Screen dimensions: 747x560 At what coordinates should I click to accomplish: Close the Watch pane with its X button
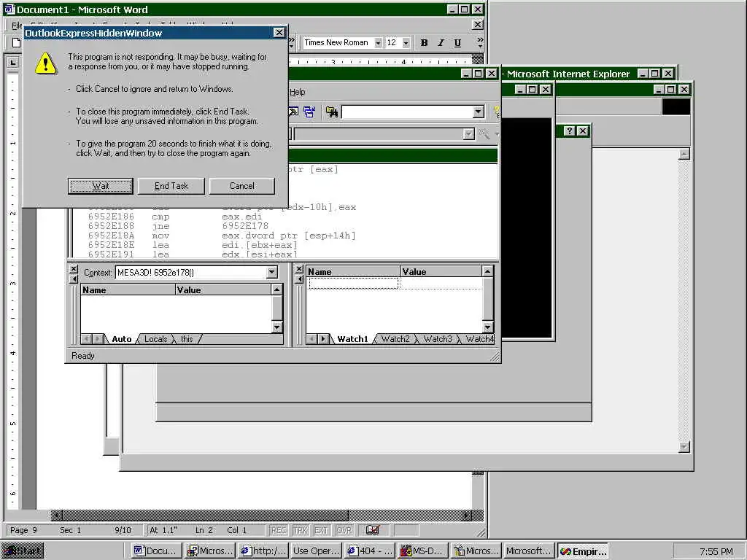point(298,269)
